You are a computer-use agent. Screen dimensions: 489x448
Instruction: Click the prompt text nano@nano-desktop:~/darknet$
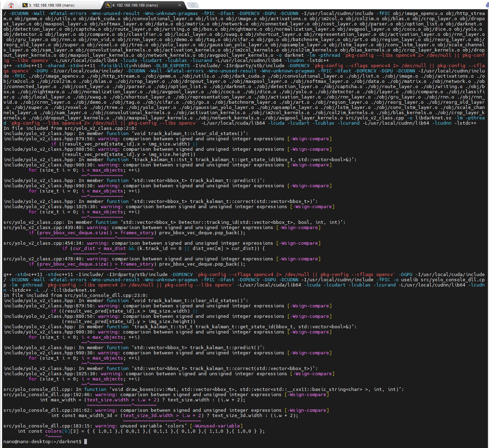click(x=42, y=441)
